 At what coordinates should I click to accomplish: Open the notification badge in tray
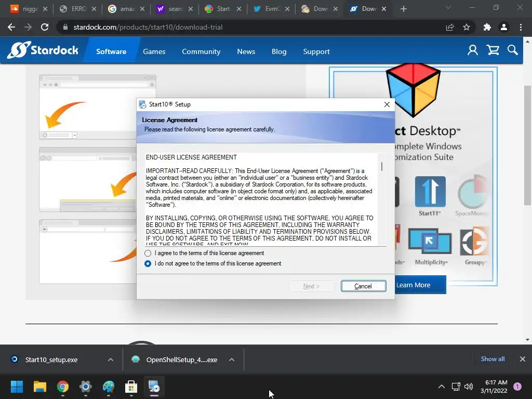tap(517, 386)
